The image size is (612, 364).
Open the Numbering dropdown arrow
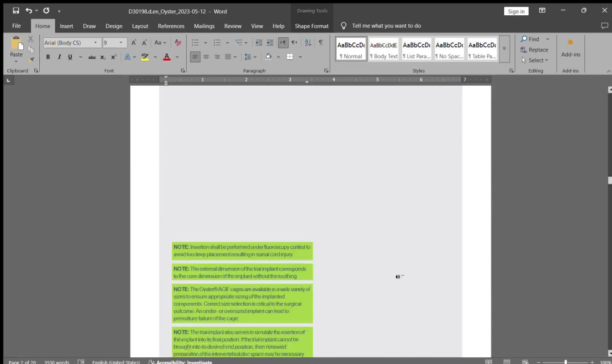227,43
